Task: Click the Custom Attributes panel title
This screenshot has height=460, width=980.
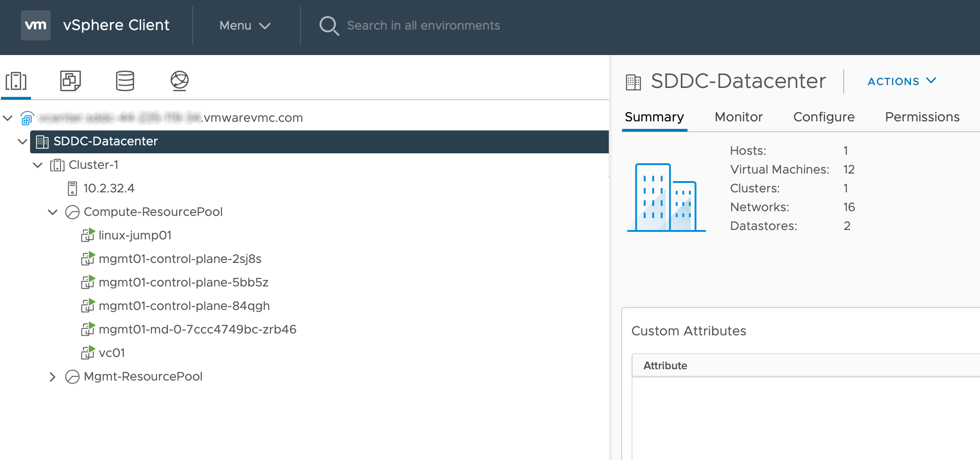Action: [688, 331]
